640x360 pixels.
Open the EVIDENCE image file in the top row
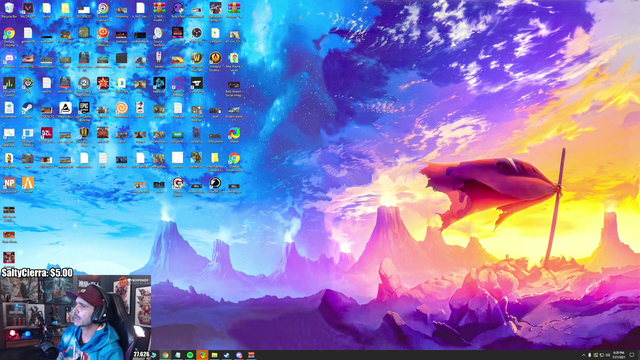84,10
